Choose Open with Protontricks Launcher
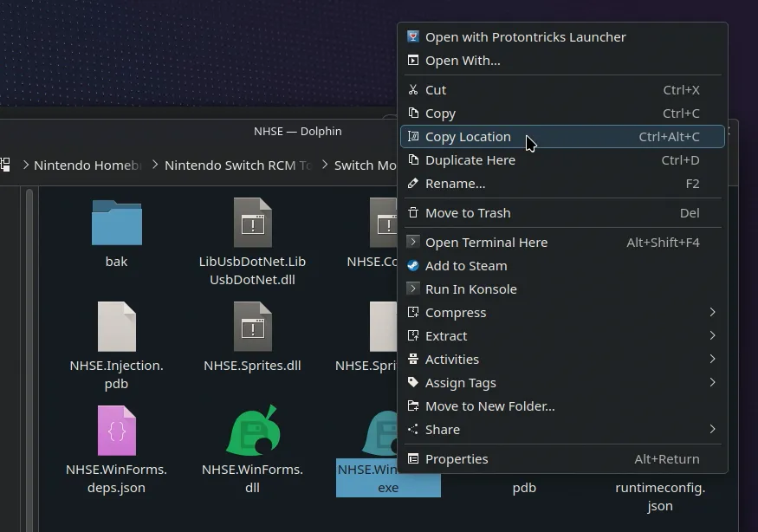The height and width of the screenshot is (532, 758). (562, 36)
